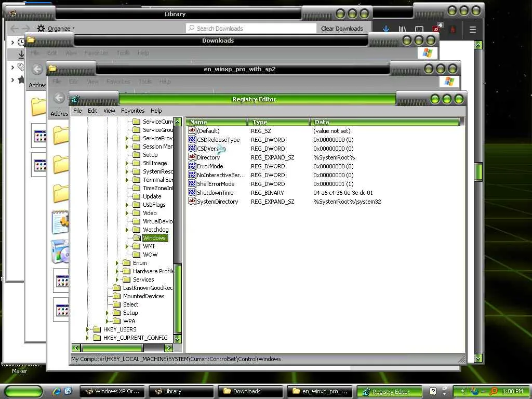Viewport: 532px width, 399px height.
Task: Click the browser window vertical scrollbar thumb
Action: [x=478, y=171]
